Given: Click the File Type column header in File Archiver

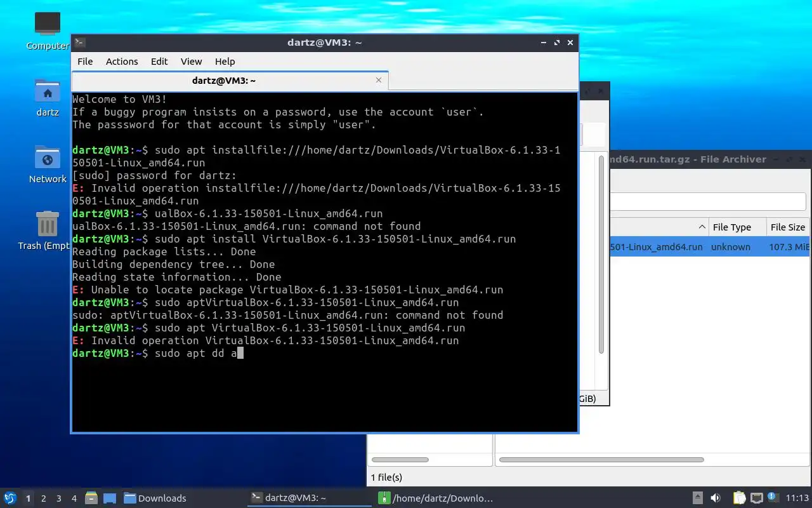Looking at the screenshot, I should (x=736, y=227).
